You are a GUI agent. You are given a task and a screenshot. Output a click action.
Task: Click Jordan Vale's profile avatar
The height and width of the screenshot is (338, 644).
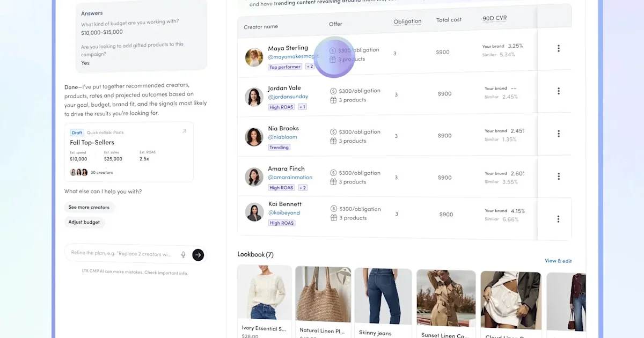pos(254,97)
